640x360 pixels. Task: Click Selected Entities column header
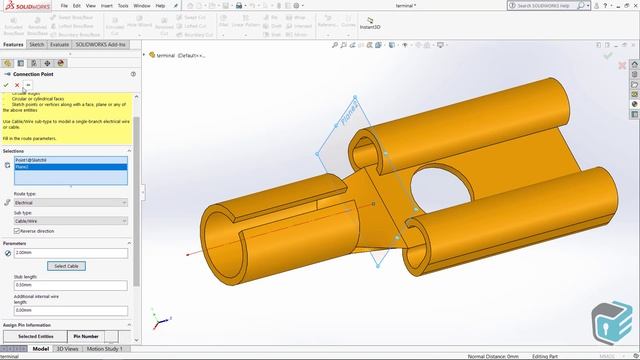pyautogui.click(x=36, y=336)
